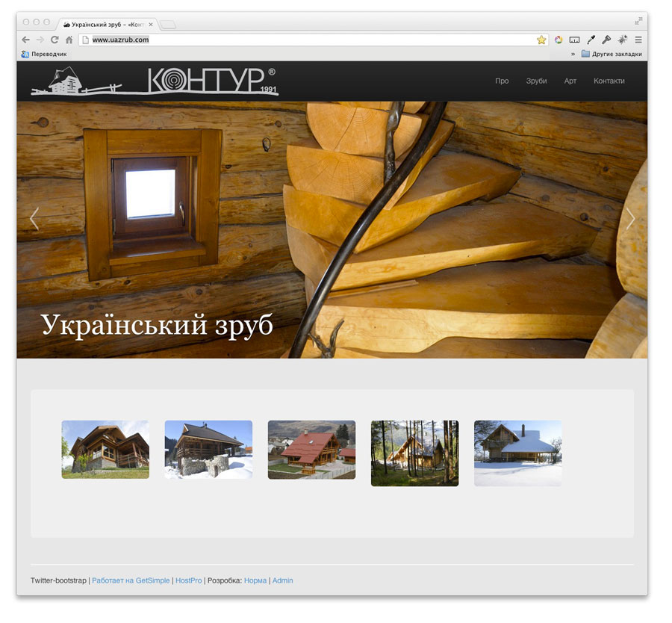
Task: Click the key-shaped password extension icon
Action: (x=606, y=40)
